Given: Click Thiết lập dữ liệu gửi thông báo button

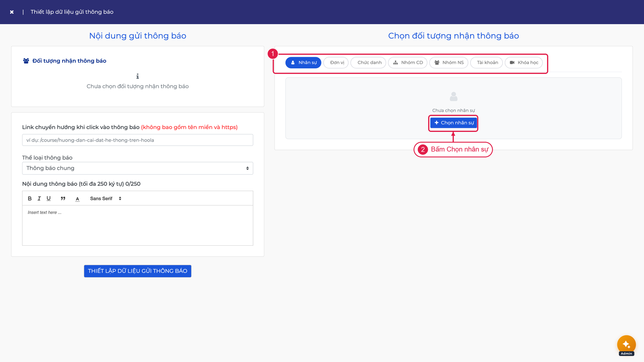Looking at the screenshot, I should 138,271.
